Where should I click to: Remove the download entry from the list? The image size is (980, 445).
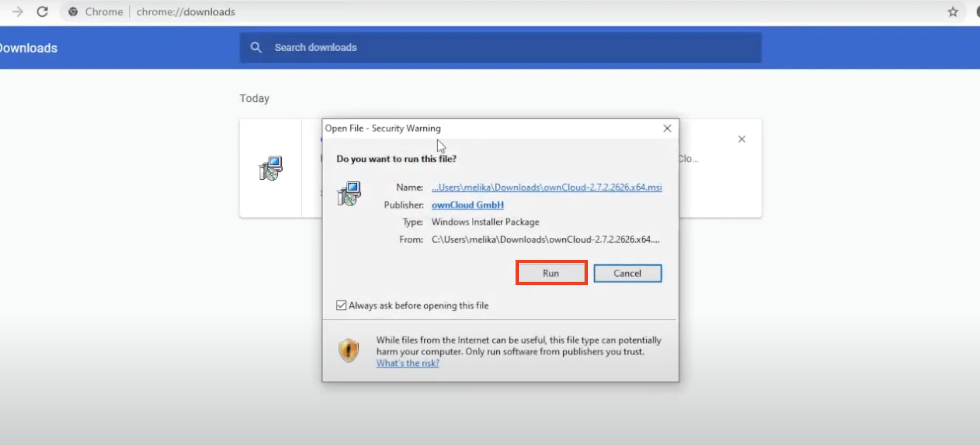[742, 139]
